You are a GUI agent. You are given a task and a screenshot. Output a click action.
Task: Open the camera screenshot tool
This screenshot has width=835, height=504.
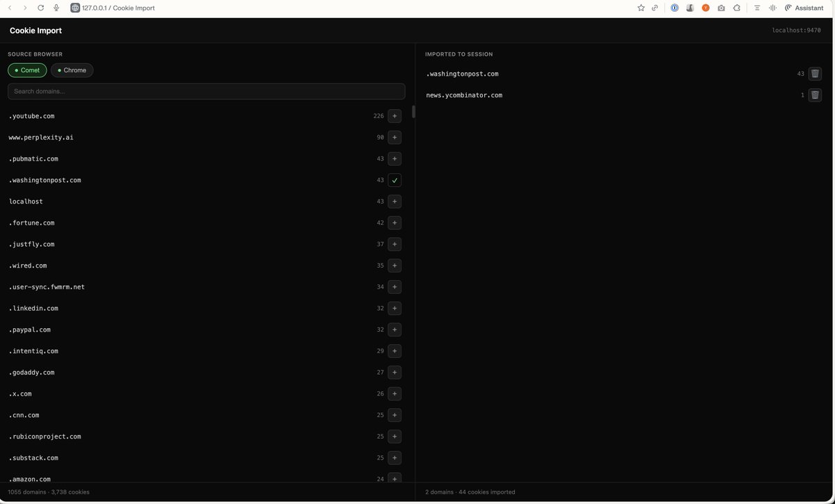(721, 8)
